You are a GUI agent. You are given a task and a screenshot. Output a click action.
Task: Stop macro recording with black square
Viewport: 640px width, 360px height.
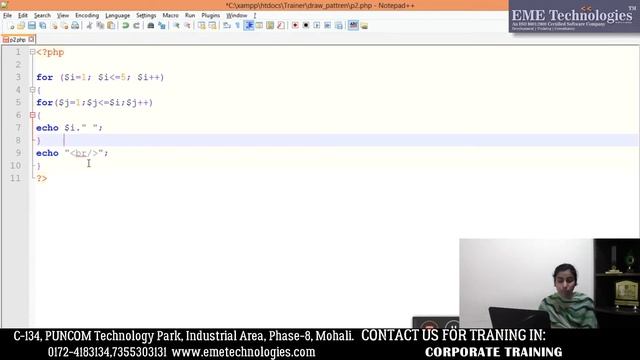(x=306, y=26)
